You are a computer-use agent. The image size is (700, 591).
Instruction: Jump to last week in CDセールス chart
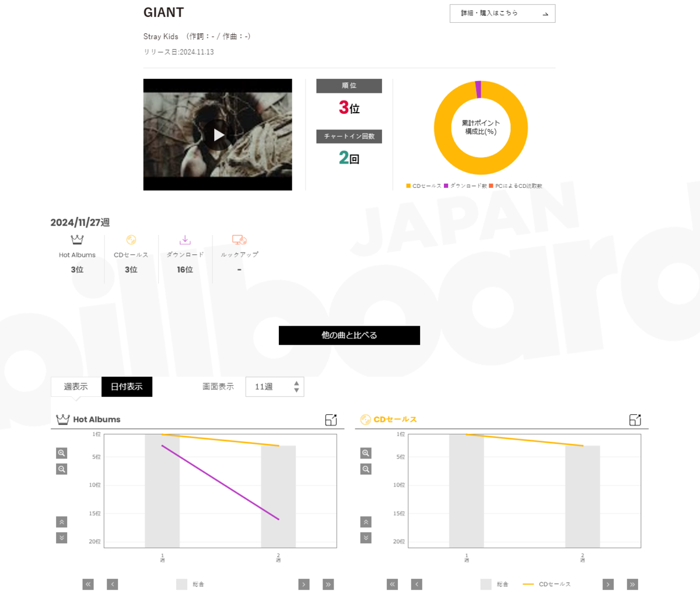click(632, 584)
